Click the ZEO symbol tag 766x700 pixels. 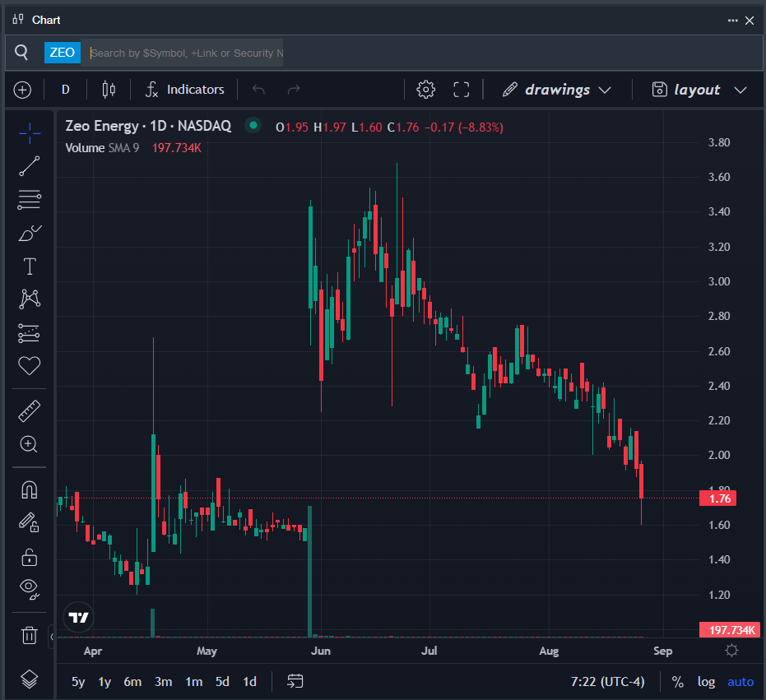click(62, 53)
